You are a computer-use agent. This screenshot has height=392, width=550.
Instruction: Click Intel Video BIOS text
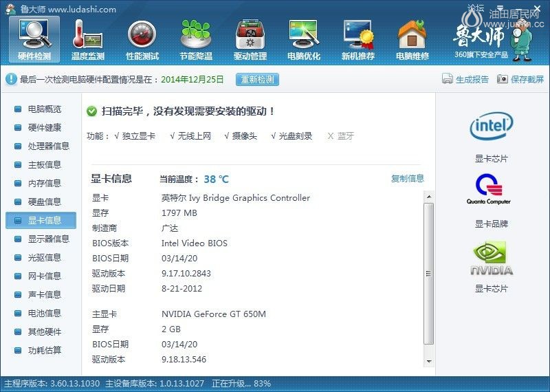pos(195,243)
